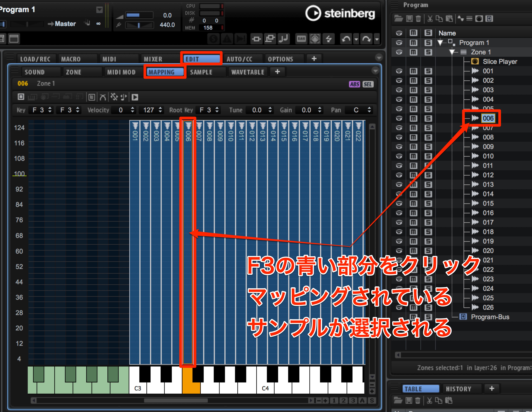This screenshot has width=532, height=412.
Task: Click the create MIDI module icon in Program toolbar
Action: (479, 18)
